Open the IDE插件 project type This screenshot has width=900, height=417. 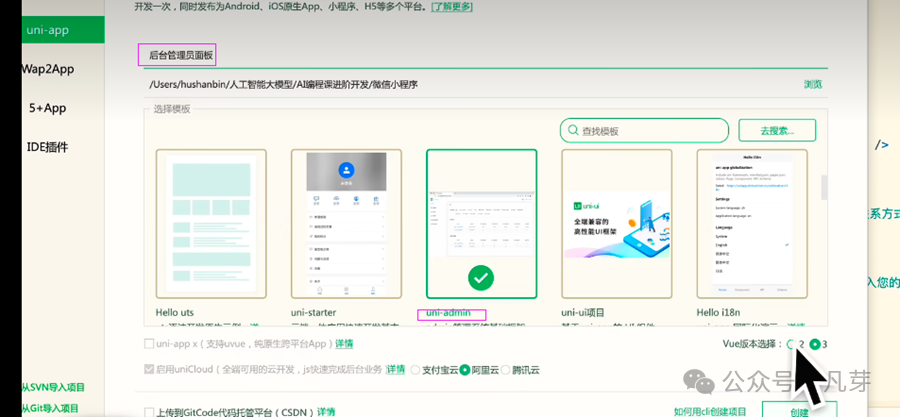[x=48, y=147]
